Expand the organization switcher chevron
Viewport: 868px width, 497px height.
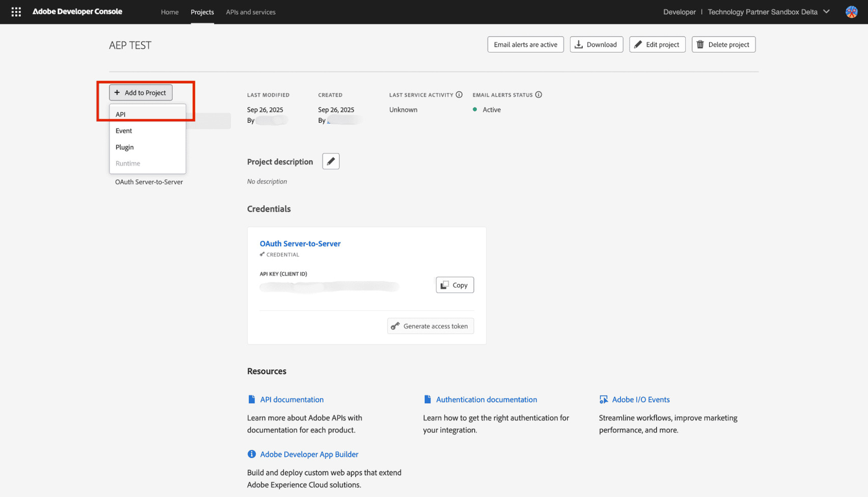826,12
